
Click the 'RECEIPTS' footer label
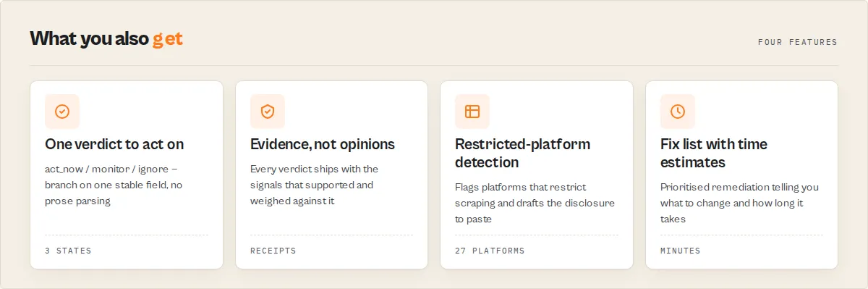pyautogui.click(x=273, y=251)
